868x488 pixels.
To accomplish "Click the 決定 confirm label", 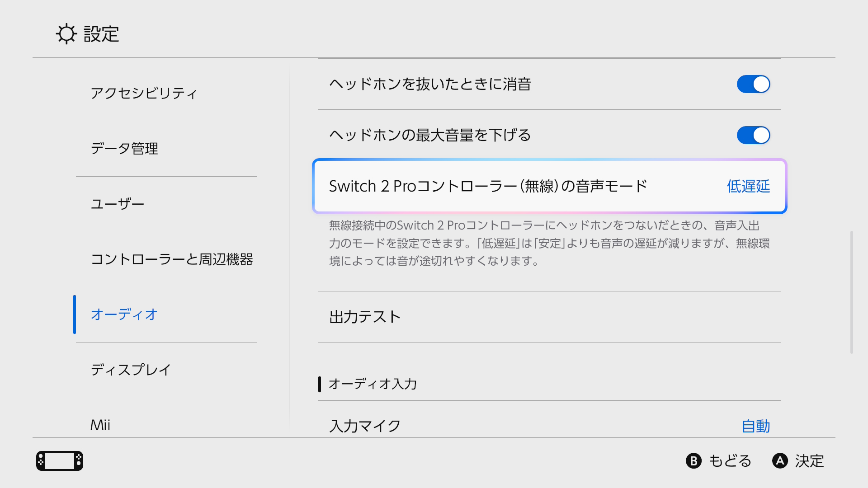I will 809,461.
